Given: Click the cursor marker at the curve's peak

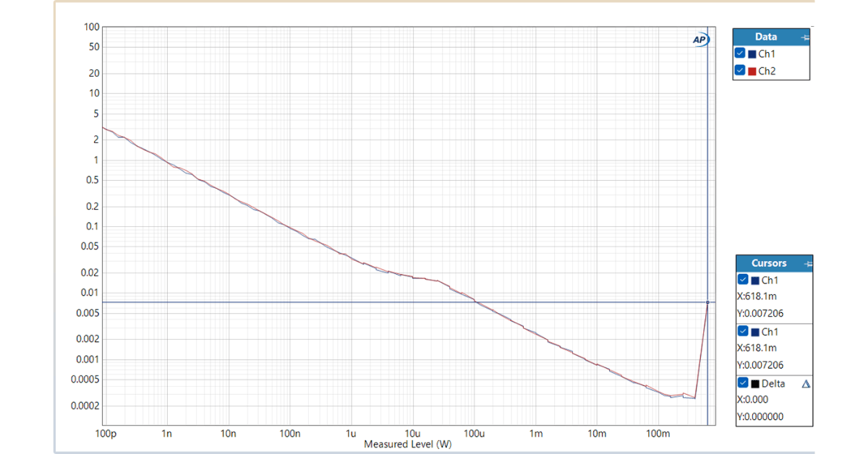Looking at the screenshot, I should coord(707,301).
